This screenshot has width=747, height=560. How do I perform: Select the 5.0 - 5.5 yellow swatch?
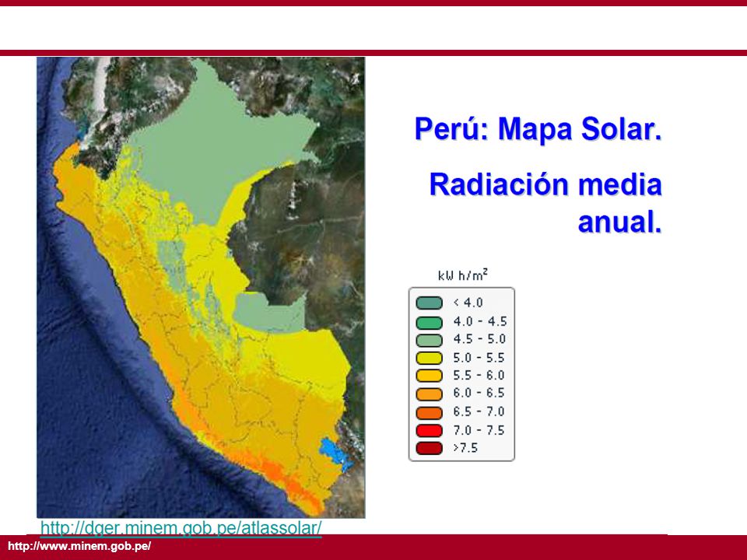429,358
